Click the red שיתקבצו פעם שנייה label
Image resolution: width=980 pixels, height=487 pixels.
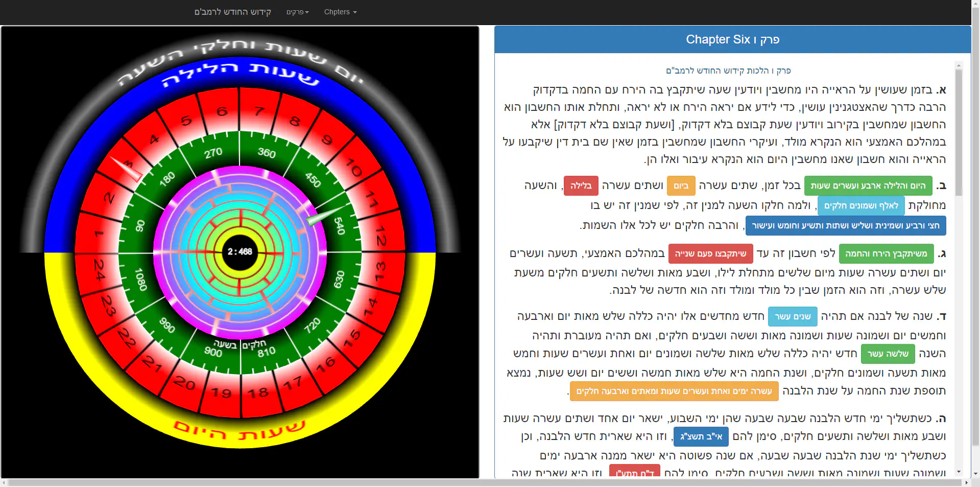pos(710,253)
